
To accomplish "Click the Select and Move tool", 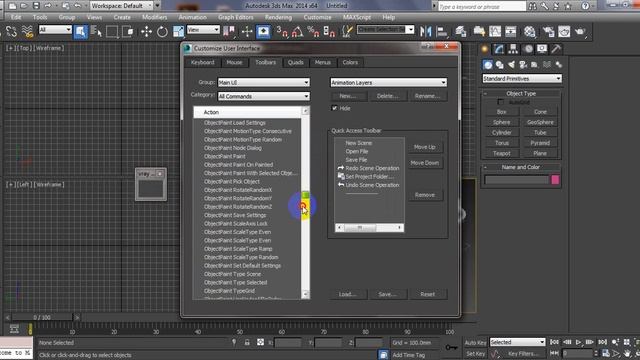I will 146,31.
